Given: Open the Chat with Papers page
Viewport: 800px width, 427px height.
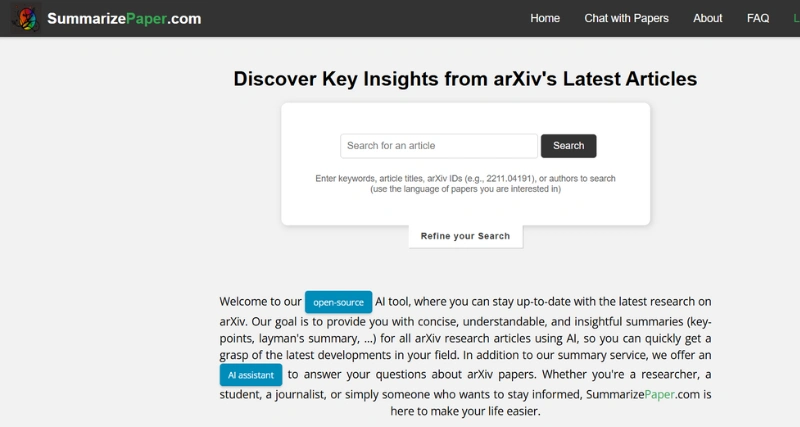Looking at the screenshot, I should pos(626,18).
